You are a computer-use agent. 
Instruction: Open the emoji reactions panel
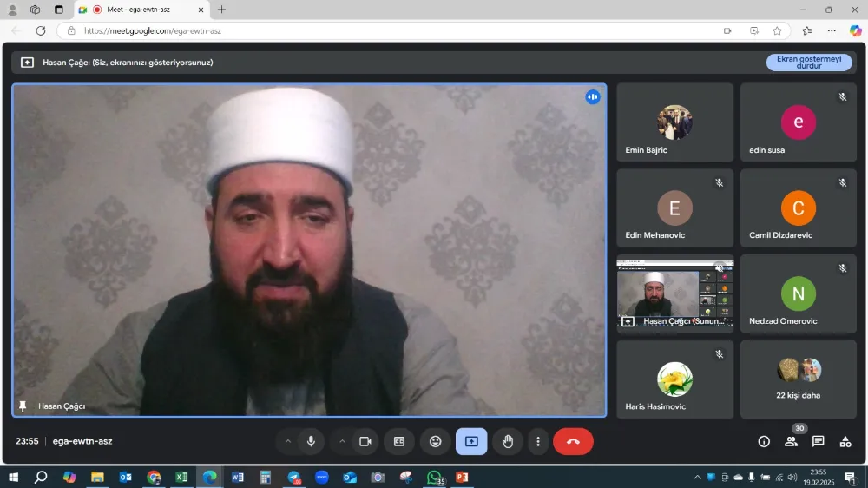point(436,441)
